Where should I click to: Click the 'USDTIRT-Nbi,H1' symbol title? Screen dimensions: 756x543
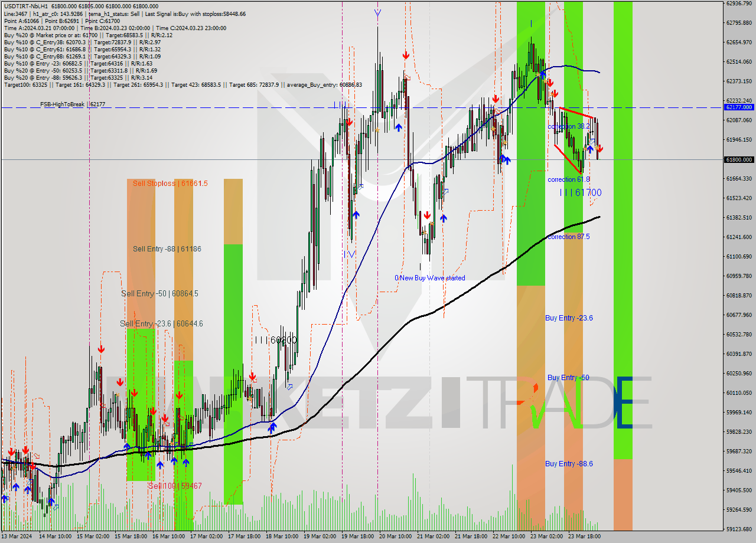pos(27,6)
